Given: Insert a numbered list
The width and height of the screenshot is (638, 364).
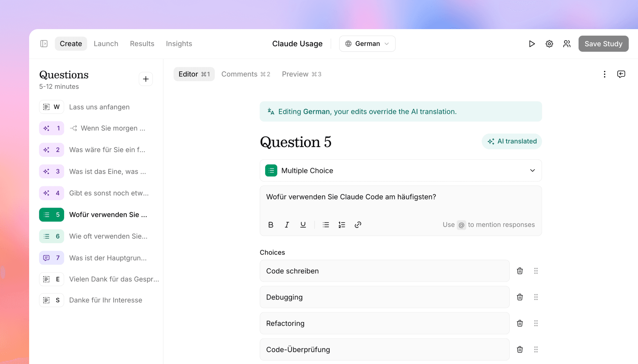Looking at the screenshot, I should (x=342, y=225).
